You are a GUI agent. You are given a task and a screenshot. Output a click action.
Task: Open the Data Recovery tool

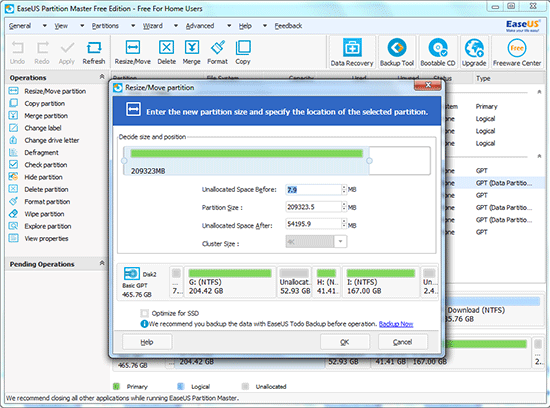(x=352, y=52)
